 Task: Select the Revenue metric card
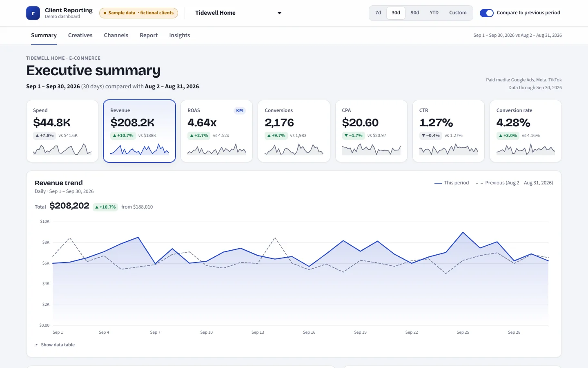point(139,131)
